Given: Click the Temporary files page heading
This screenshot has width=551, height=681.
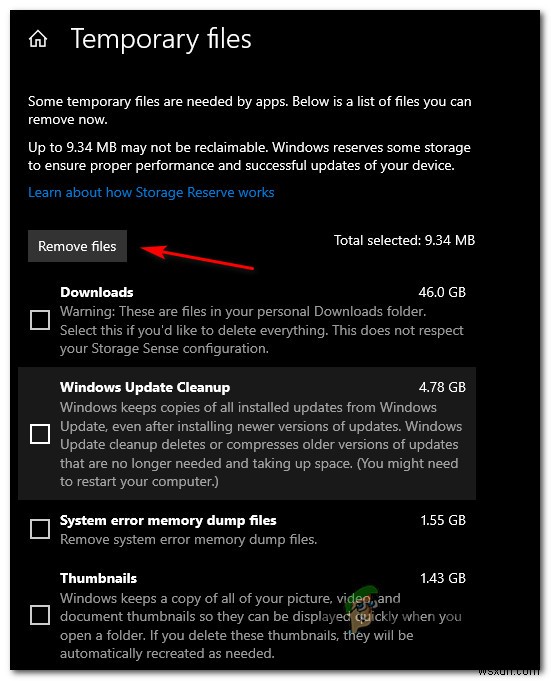Looking at the screenshot, I should tap(161, 40).
